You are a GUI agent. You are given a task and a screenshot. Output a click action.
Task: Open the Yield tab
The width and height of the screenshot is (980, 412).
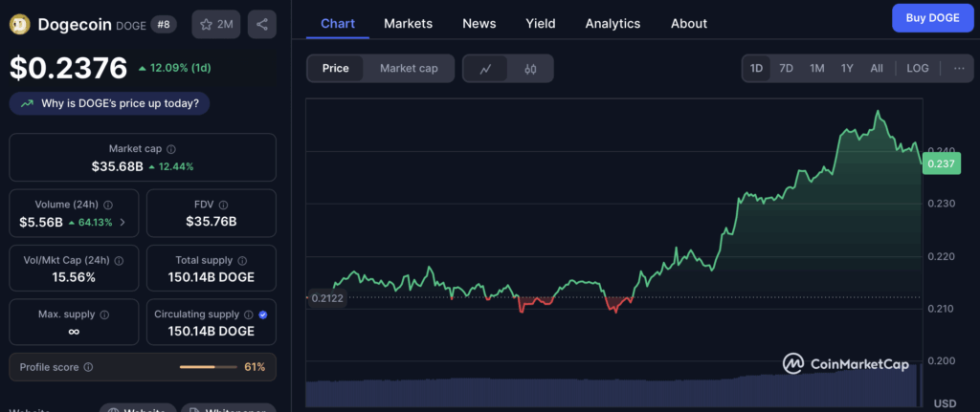click(541, 24)
